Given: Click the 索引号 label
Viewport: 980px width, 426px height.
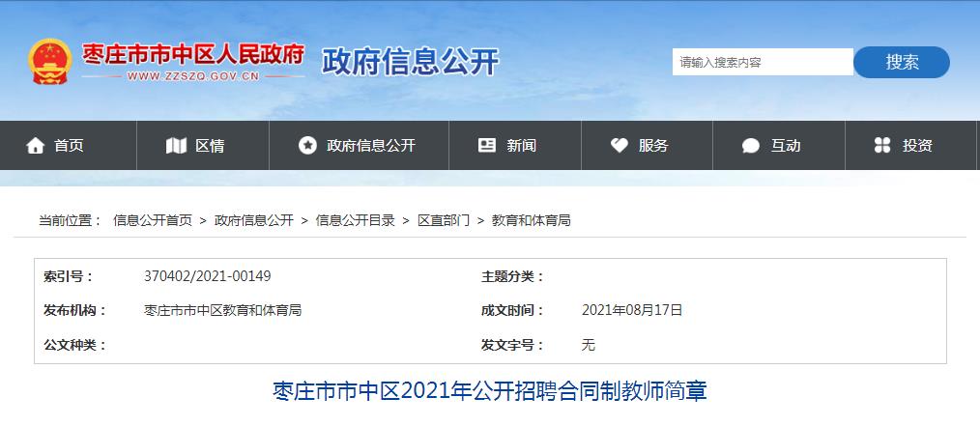Looking at the screenshot, I should point(69,276).
